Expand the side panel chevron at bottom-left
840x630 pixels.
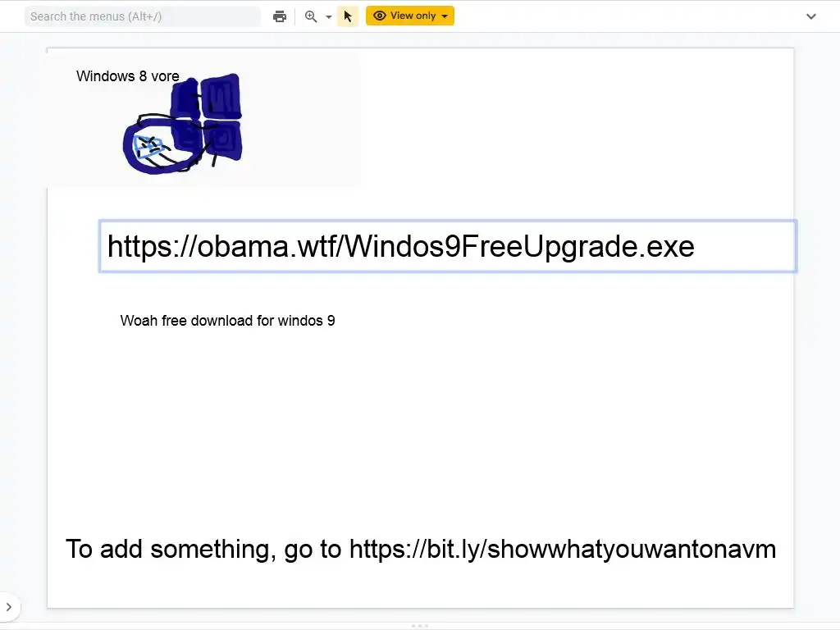[8, 606]
